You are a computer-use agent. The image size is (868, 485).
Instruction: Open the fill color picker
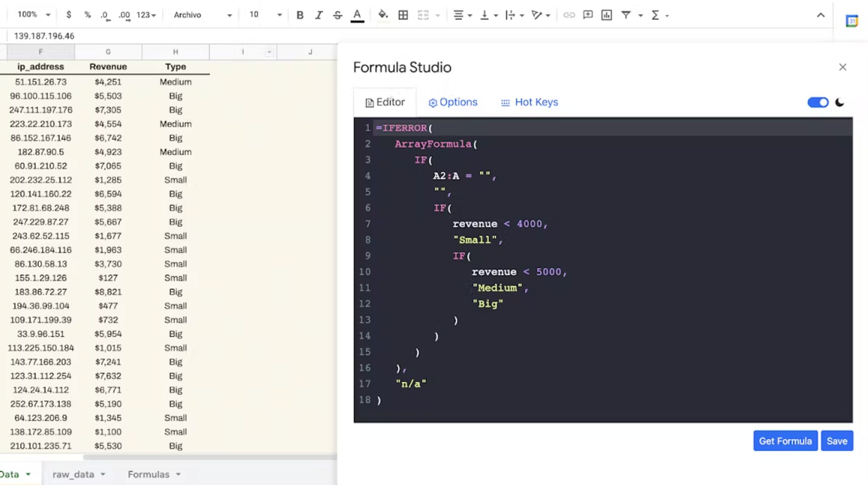[x=383, y=15]
